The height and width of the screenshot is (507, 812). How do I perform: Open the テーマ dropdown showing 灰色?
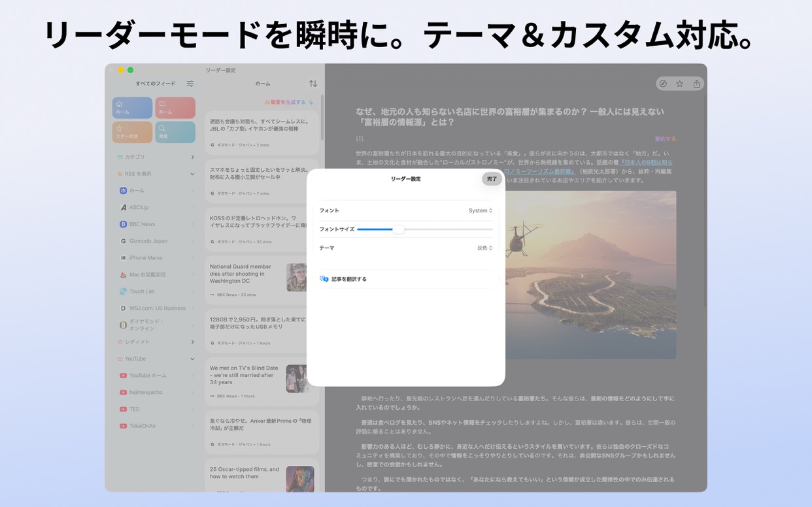click(x=484, y=248)
